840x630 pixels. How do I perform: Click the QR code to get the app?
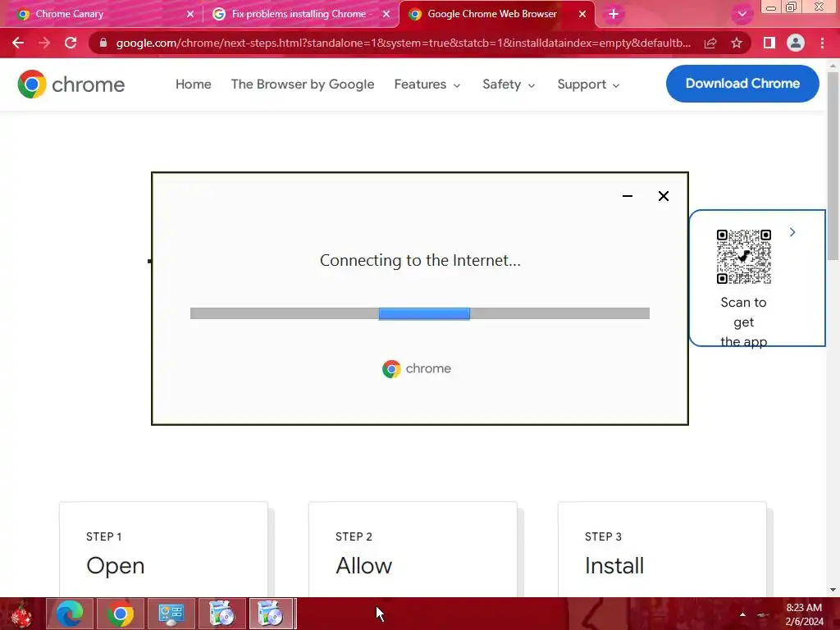(x=743, y=257)
